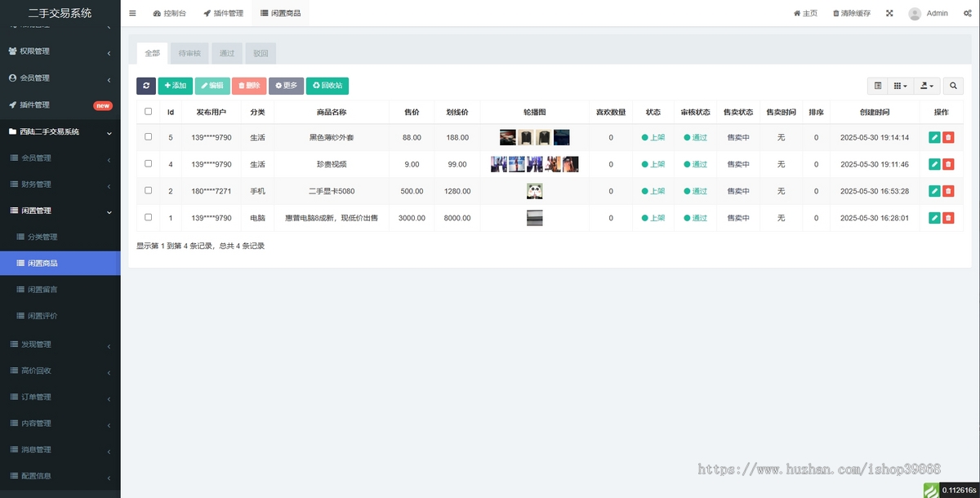The width and height of the screenshot is (980, 498).
Task: Toggle the sidebar hamburger menu icon
Action: pos(132,13)
